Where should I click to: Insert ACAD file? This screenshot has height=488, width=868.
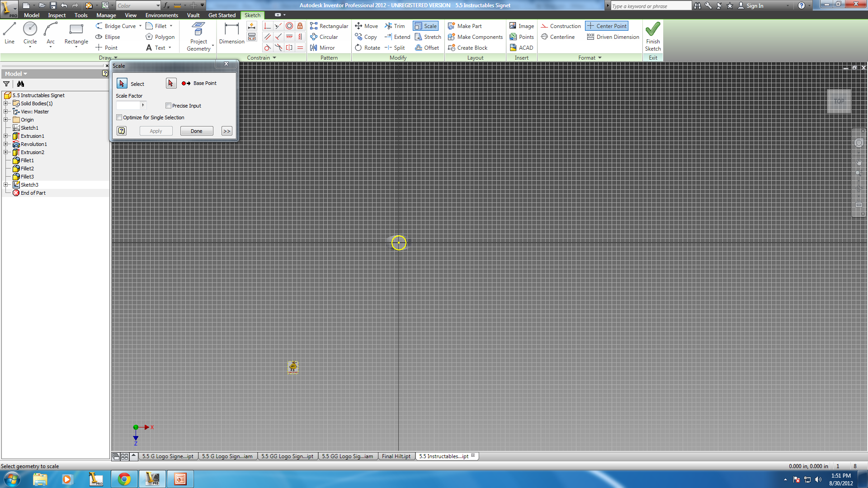tap(521, 48)
